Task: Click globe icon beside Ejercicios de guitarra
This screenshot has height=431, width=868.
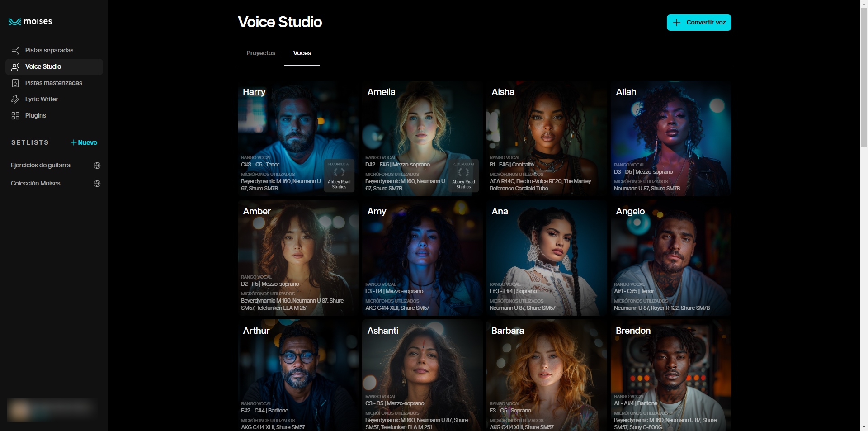Action: point(97,166)
